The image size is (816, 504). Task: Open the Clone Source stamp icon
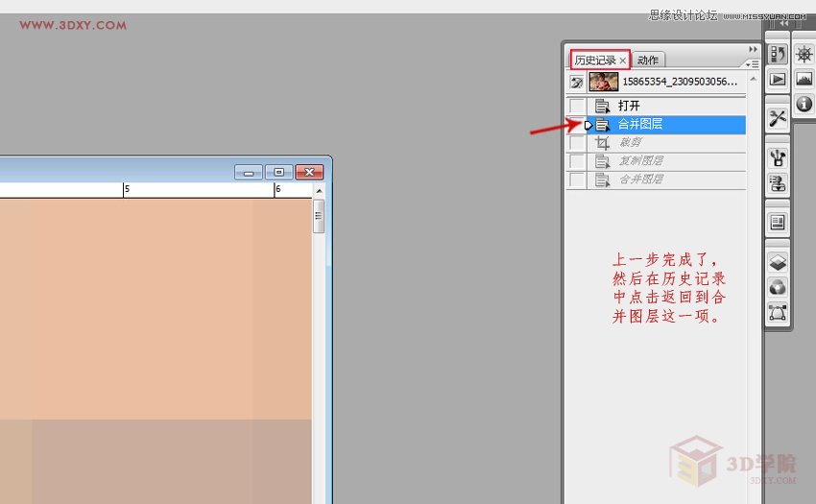pos(778,183)
